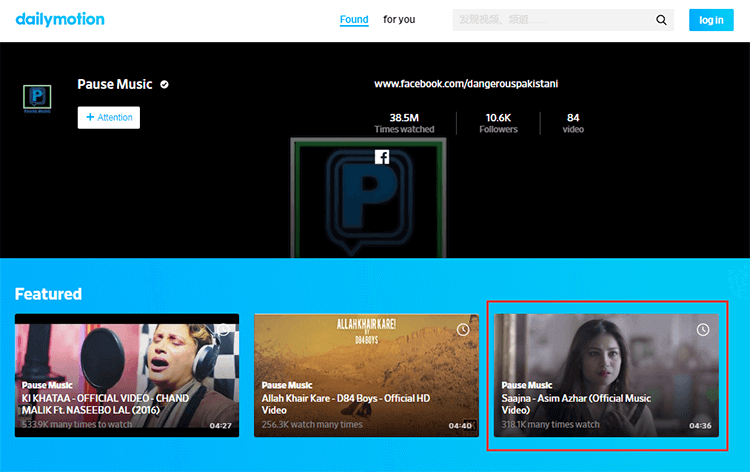The height and width of the screenshot is (472, 750).
Task: Open the Saajna - Asim Azhar video thumbnail
Action: [x=607, y=375]
